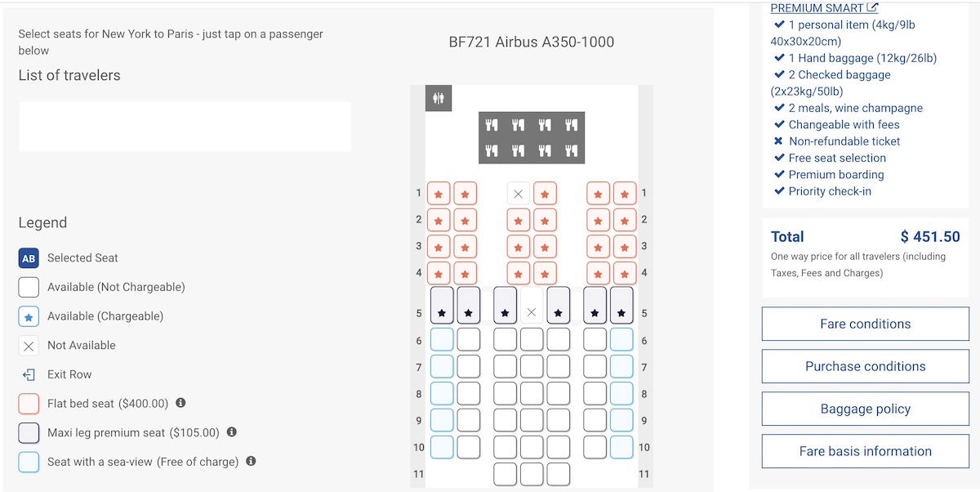Screen dimensions: 980x492
Task: Open Fare conditions
Action: [x=866, y=324]
